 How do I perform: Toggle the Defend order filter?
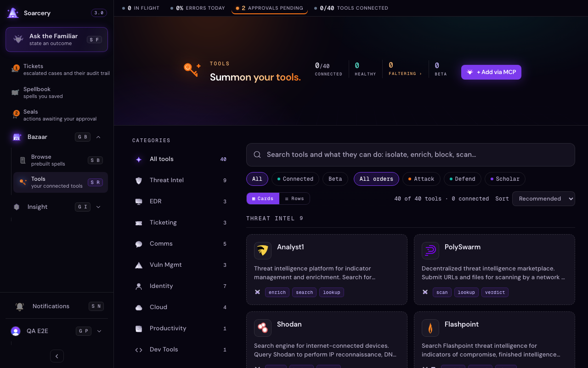coord(463,179)
